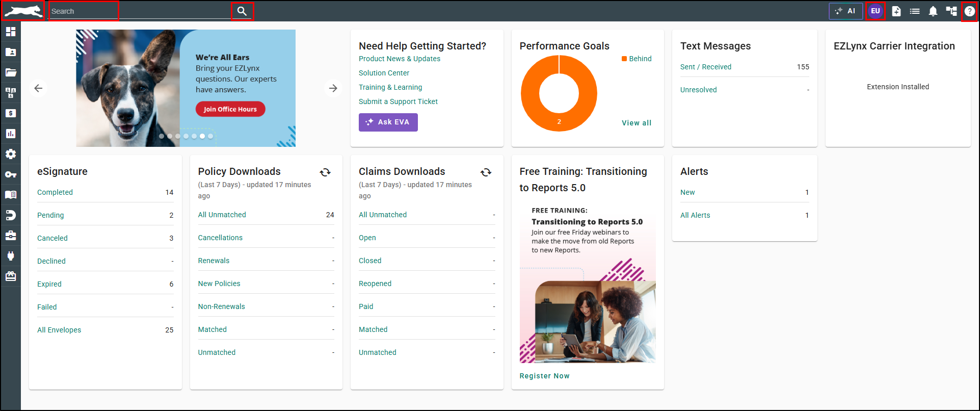Open Product News & Updates link
Viewport: 980px width, 411px height.
click(400, 59)
